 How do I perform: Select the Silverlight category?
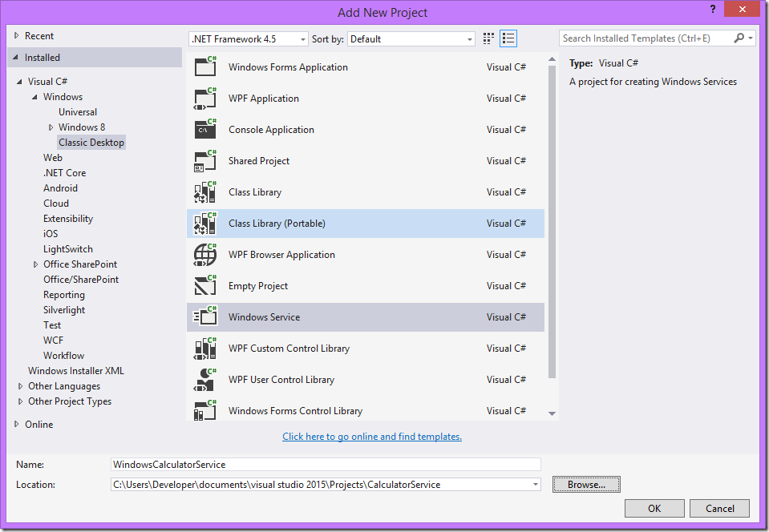[64, 310]
